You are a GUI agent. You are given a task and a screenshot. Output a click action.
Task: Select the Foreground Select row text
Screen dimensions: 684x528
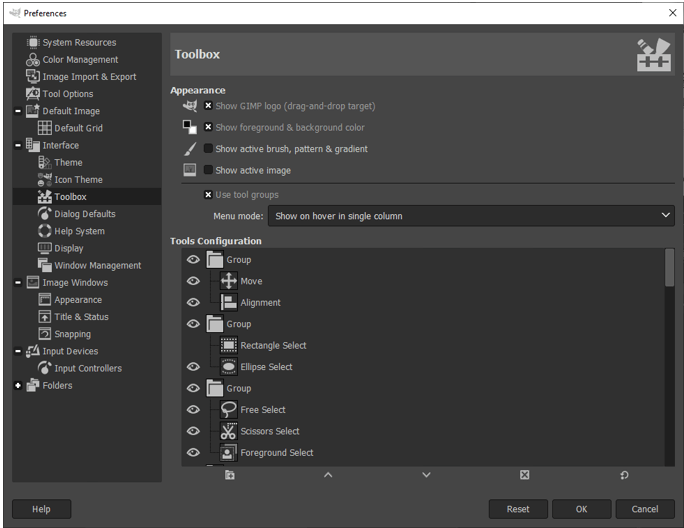[277, 453]
